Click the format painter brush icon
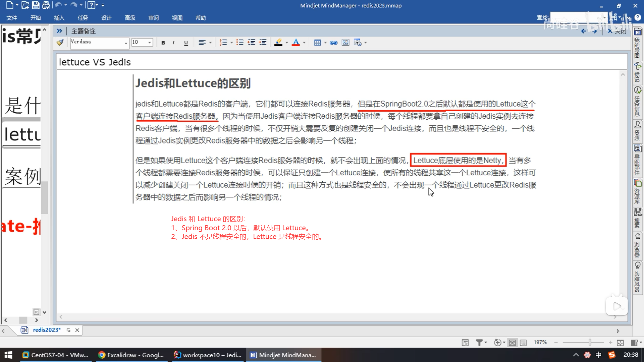The height and width of the screenshot is (362, 644). coord(60,43)
